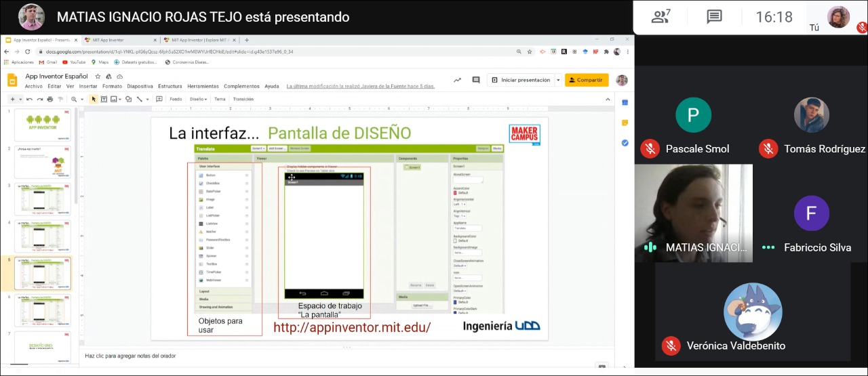Select slide 7 Desafío Uno thumbnail
The image size is (868, 376).
coord(42,347)
